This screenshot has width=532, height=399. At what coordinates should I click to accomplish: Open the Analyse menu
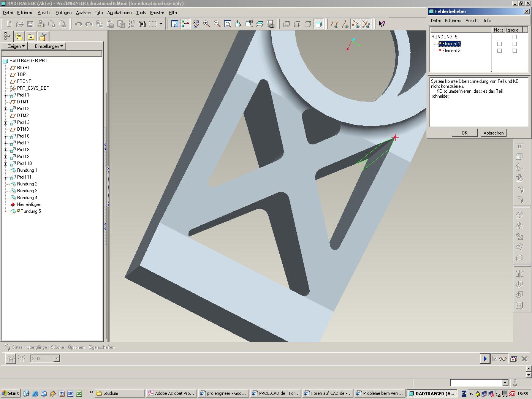[x=83, y=13]
